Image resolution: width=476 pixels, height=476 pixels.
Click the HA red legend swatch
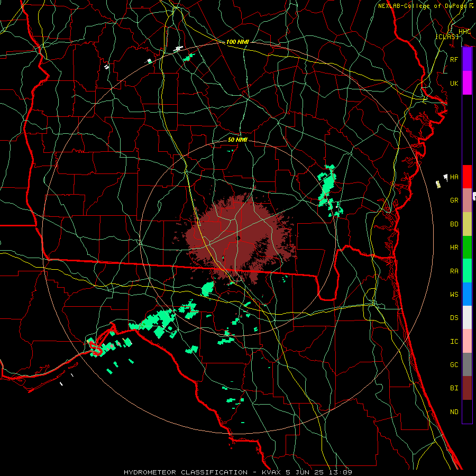pyautogui.click(x=467, y=177)
